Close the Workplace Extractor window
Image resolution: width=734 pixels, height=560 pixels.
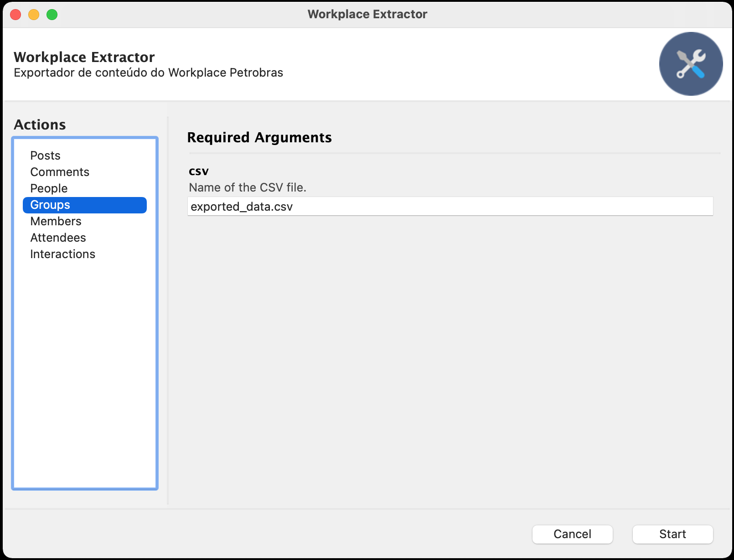(x=16, y=15)
